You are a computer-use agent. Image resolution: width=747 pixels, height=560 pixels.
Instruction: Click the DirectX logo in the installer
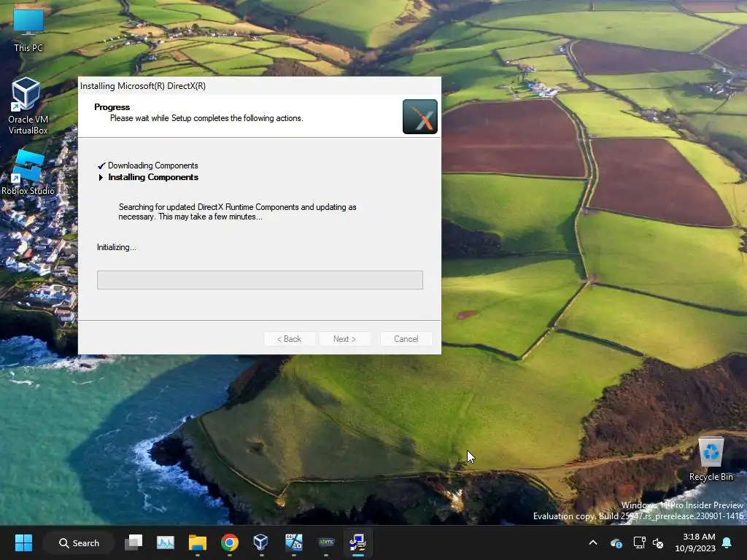point(419,117)
